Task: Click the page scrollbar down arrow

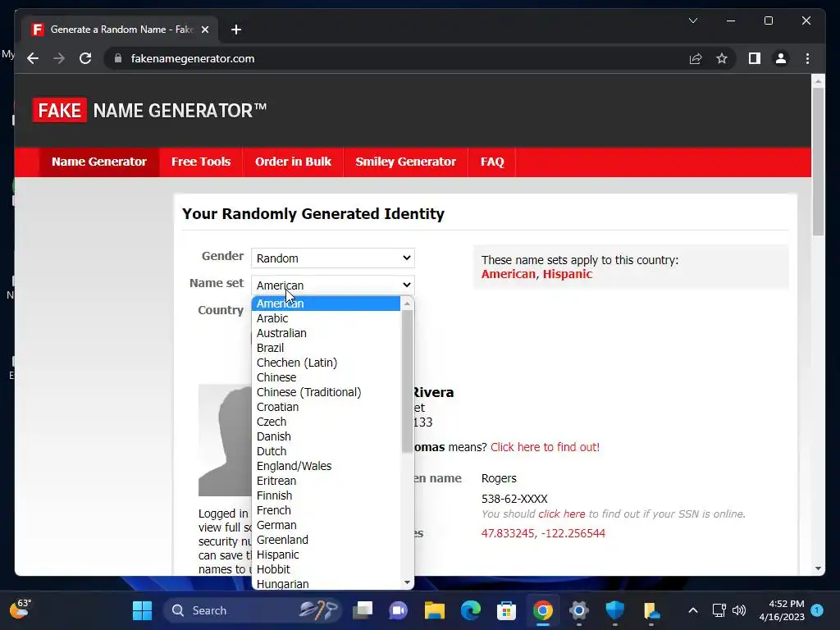Action: point(818,568)
